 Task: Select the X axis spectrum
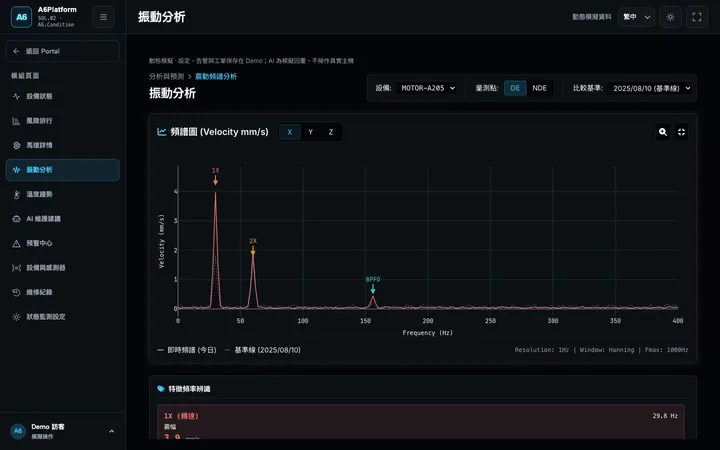click(290, 132)
